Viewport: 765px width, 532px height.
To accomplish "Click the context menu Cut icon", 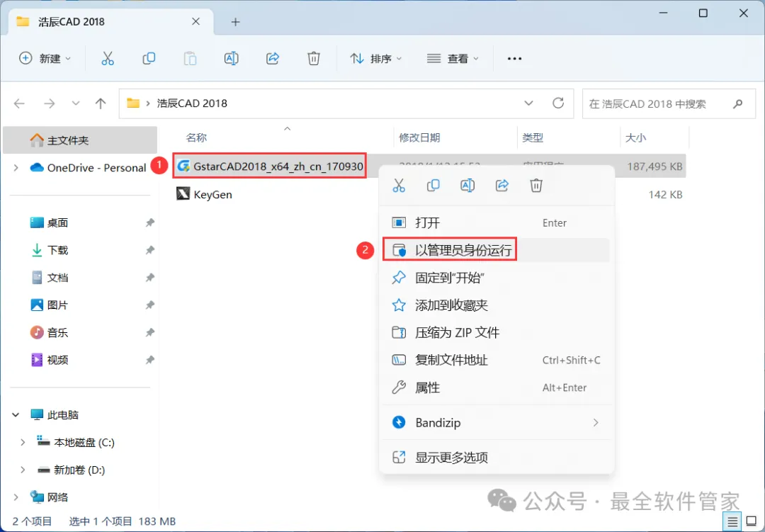I will (399, 186).
